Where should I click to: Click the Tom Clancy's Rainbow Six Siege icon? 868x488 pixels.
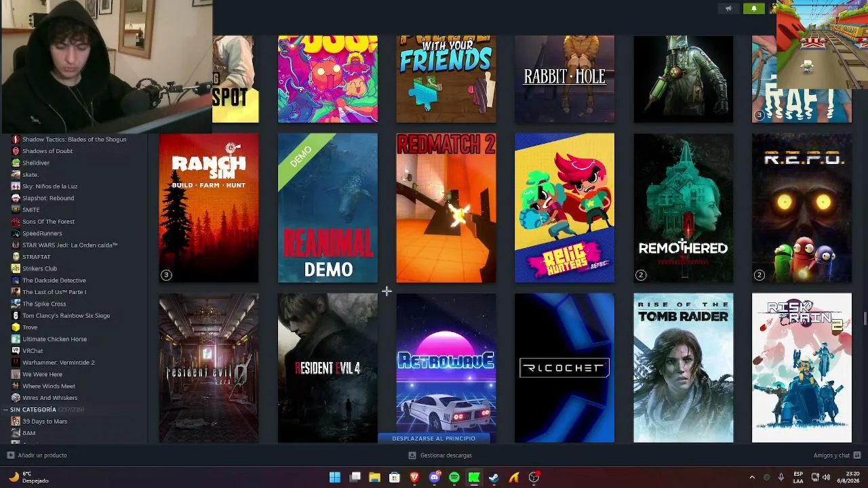pyautogui.click(x=16, y=315)
